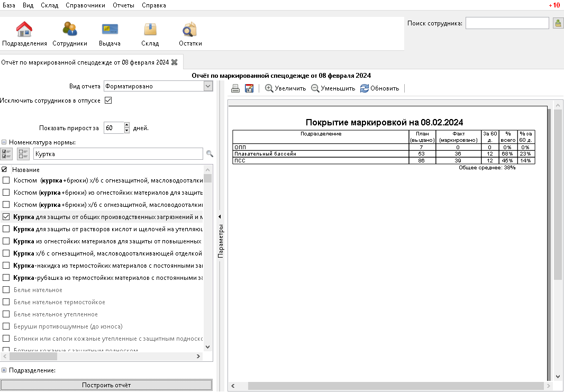Collapse the Параметры side panel arrow
The width and height of the screenshot is (564, 392).
click(220, 216)
